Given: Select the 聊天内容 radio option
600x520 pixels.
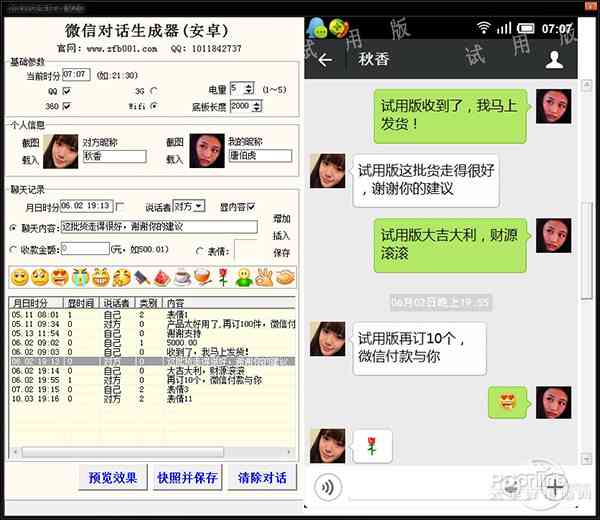Looking at the screenshot, I should pos(13,228).
